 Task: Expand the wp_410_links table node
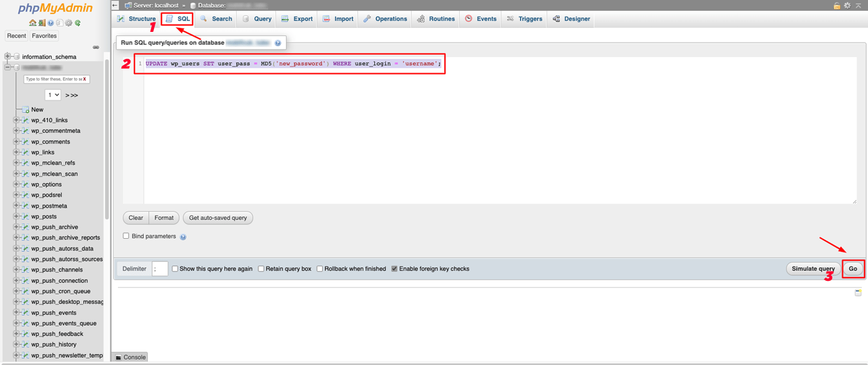point(16,120)
